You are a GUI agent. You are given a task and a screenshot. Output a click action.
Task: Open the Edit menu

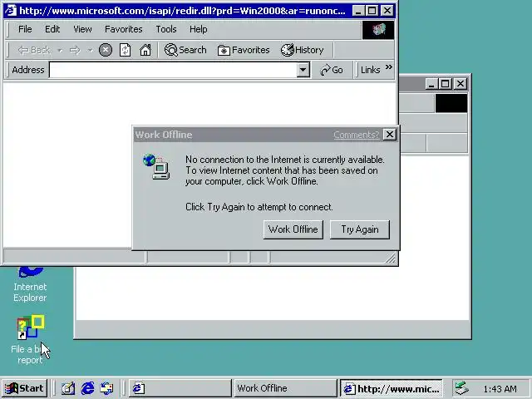(52, 29)
